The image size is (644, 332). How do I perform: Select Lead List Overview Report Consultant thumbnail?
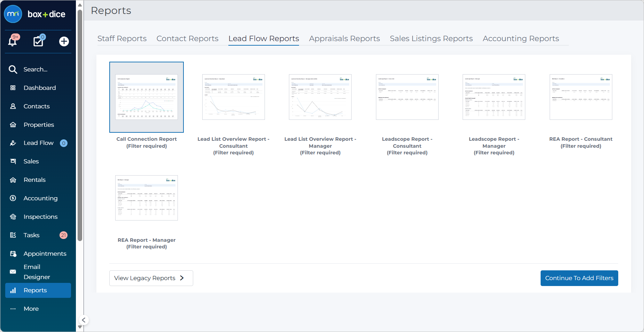234,97
